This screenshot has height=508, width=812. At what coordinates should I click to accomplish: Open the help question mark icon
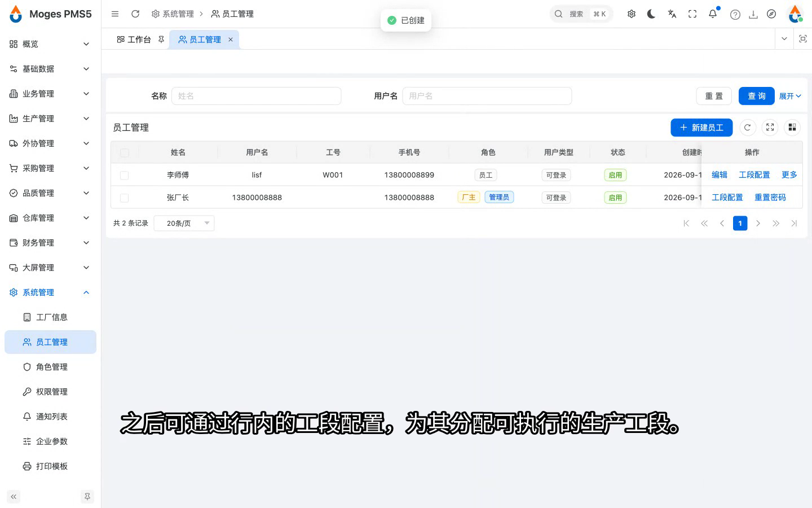tap(735, 15)
